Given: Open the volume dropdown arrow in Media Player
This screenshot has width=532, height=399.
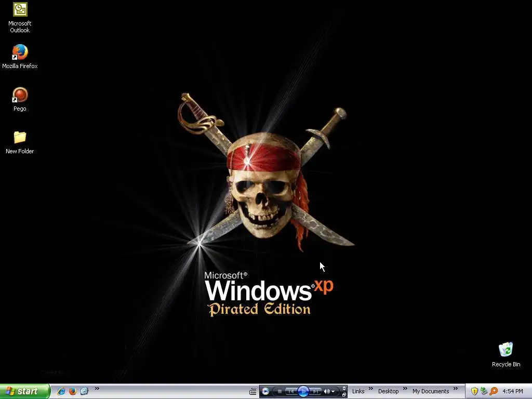Looking at the screenshot, I should click(333, 392).
